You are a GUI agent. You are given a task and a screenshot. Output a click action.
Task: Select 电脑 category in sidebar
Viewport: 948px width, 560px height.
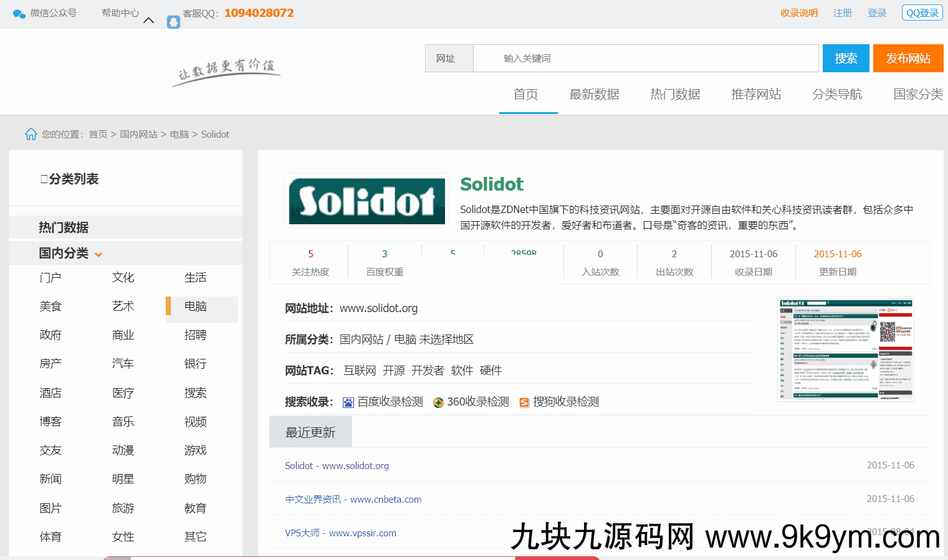point(195,306)
